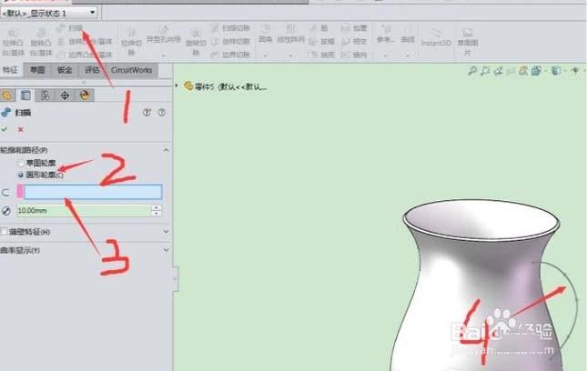Select the Circular Profile (圆形轮廓) radio option
The width and height of the screenshot is (588, 371).
[x=41, y=175]
